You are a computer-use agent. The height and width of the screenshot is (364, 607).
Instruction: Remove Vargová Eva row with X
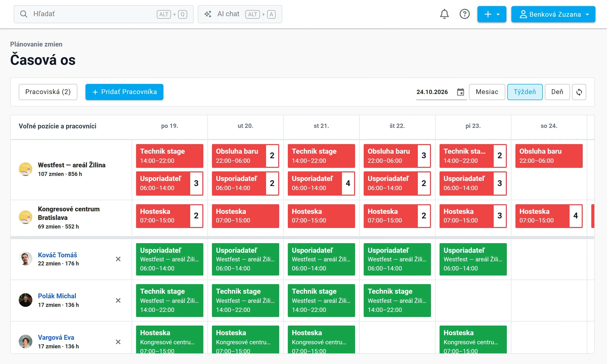[118, 342]
